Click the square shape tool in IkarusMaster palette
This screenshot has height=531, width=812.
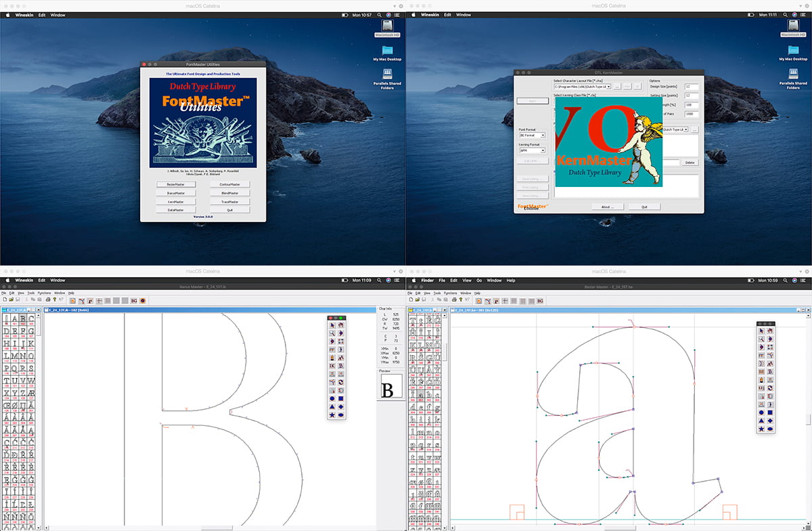[x=340, y=398]
